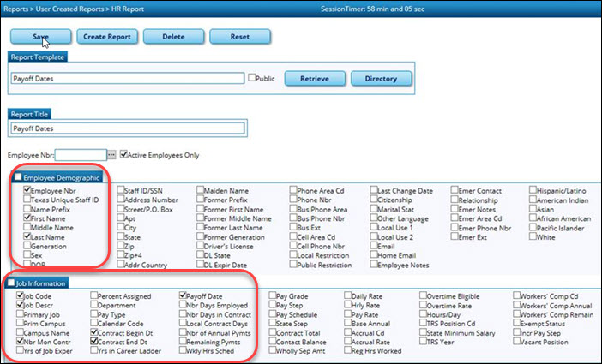Select all Job Information fields checkbox

[x=11, y=283]
